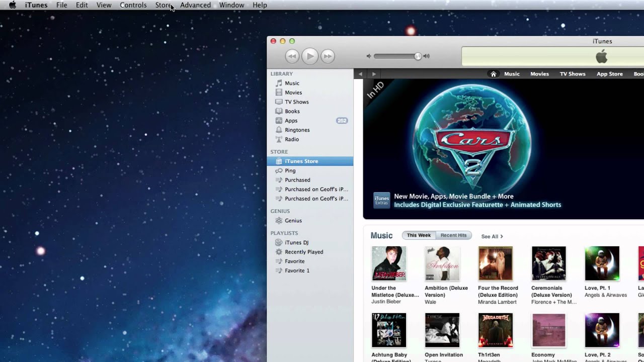Open the Help menu

click(260, 5)
